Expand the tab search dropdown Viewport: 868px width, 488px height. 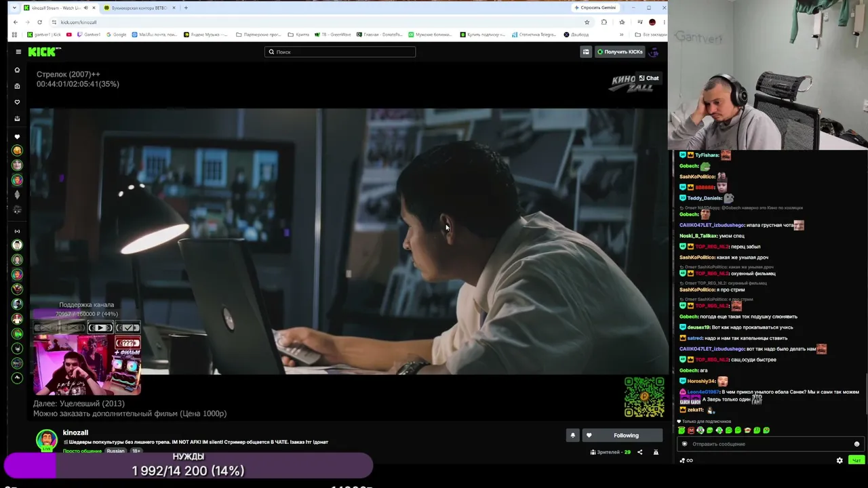(14, 7)
